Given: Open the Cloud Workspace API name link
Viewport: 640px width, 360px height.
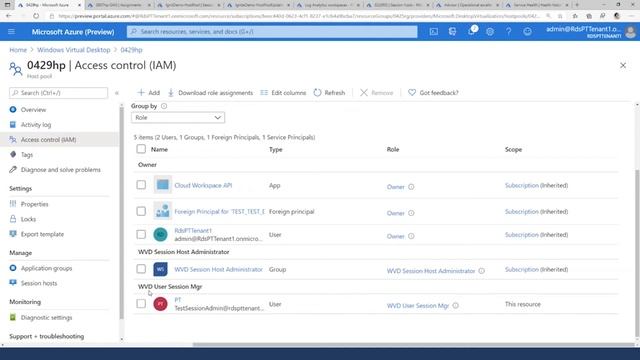Looking at the screenshot, I should [x=203, y=185].
